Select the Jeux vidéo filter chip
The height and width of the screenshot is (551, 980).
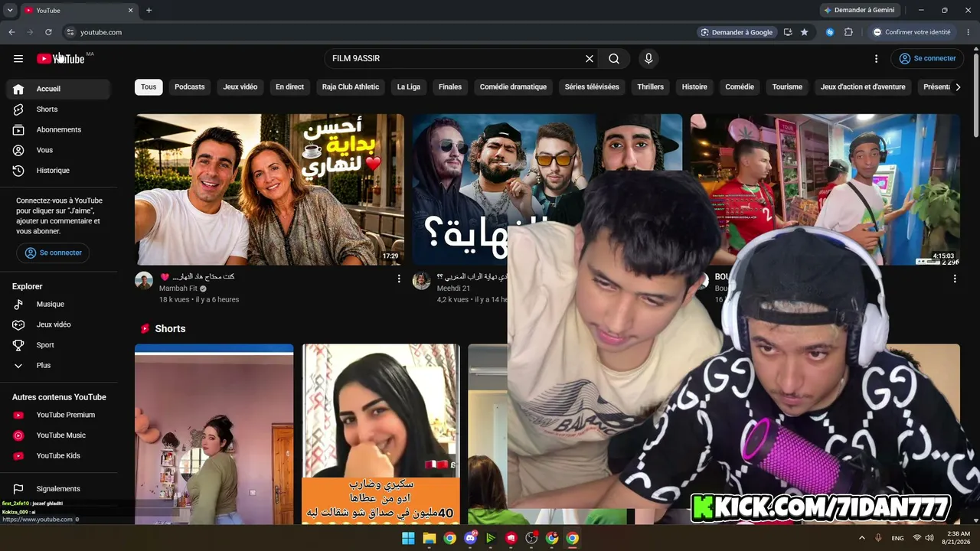[x=240, y=87]
